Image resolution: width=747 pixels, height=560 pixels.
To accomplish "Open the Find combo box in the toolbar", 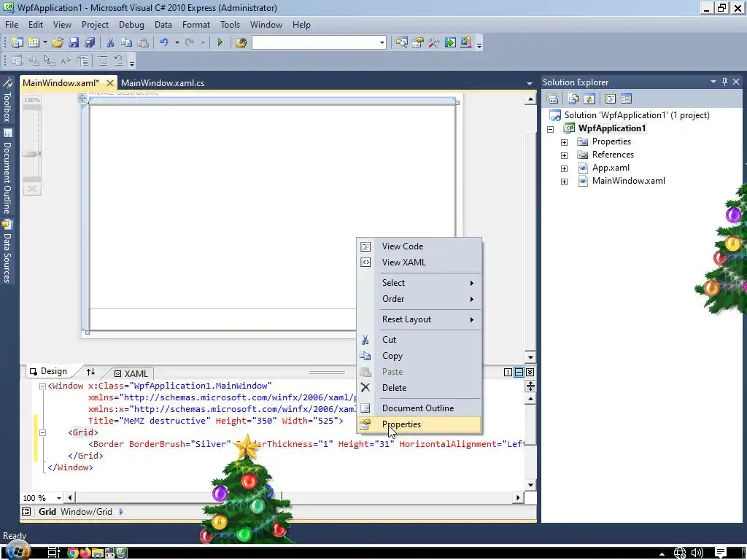I will point(382,43).
